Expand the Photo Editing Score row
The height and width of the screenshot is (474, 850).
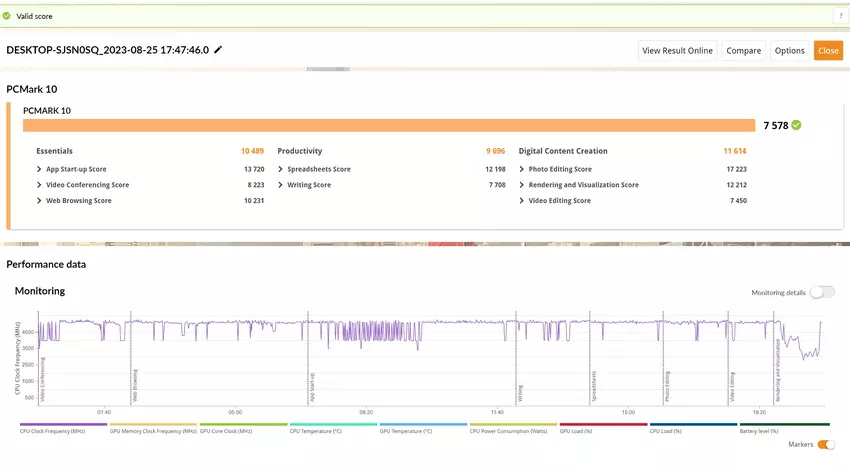(x=522, y=169)
